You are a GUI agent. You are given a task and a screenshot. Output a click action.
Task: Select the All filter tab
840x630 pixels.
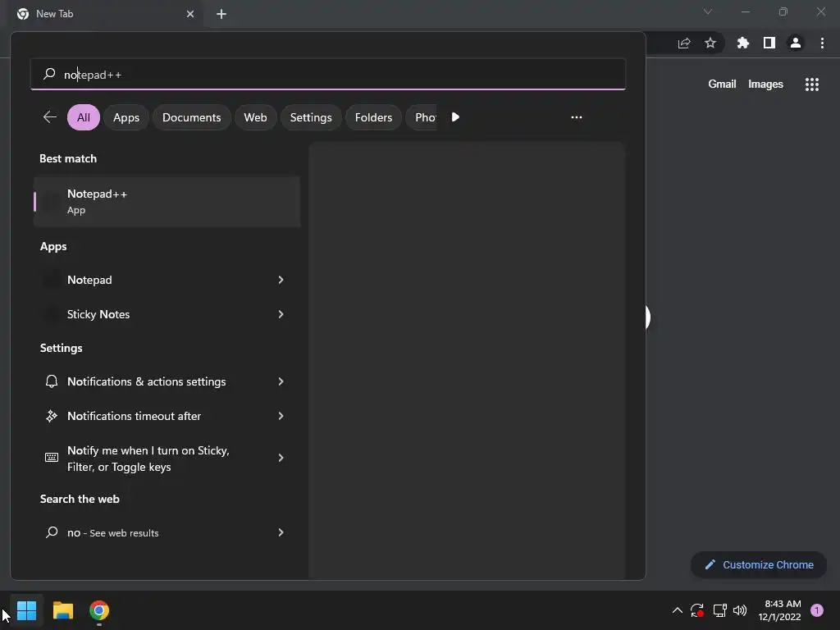[84, 117]
